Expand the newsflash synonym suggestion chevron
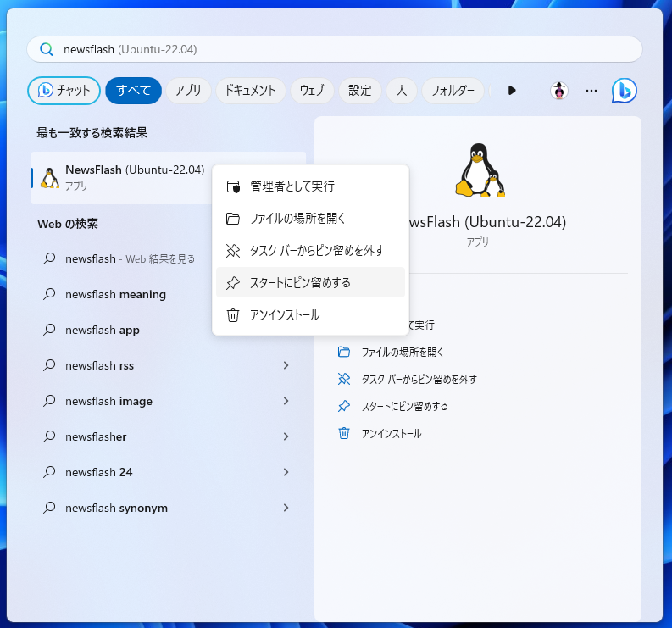672x628 pixels. (x=286, y=508)
